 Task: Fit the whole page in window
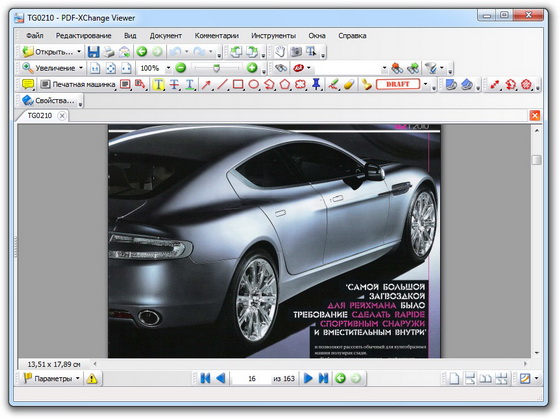click(x=111, y=68)
